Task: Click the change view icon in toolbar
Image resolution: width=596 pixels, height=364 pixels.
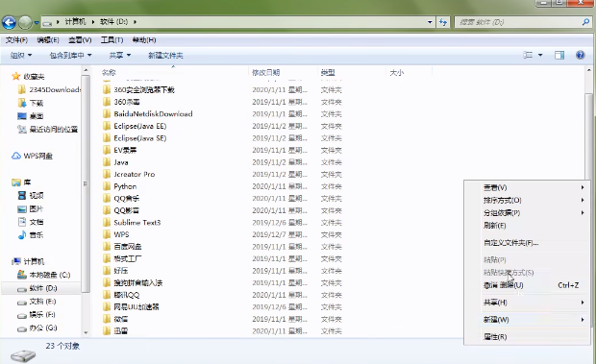Action: pos(528,55)
